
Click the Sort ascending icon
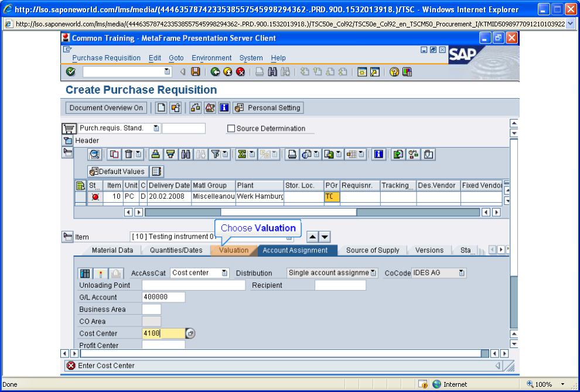pyautogui.click(x=156, y=154)
